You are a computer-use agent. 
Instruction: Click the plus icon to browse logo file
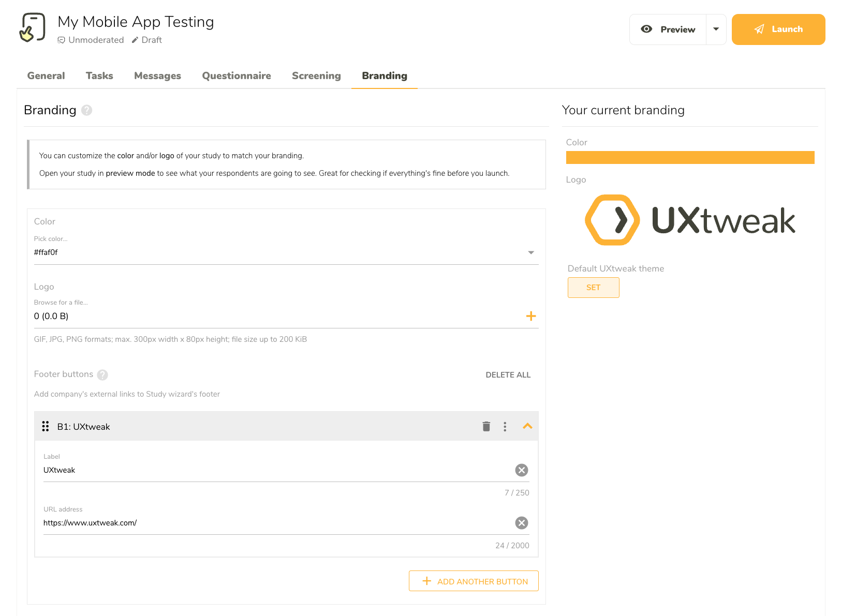pos(531,316)
